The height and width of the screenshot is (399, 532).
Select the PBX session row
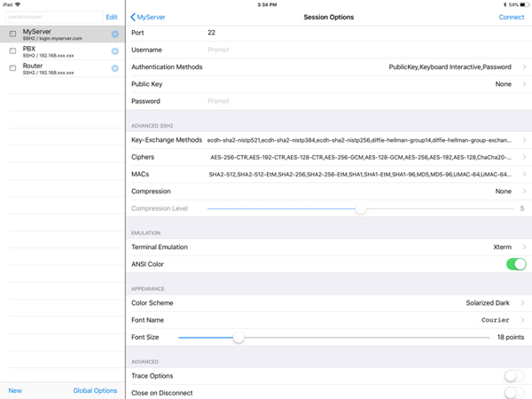coord(62,51)
